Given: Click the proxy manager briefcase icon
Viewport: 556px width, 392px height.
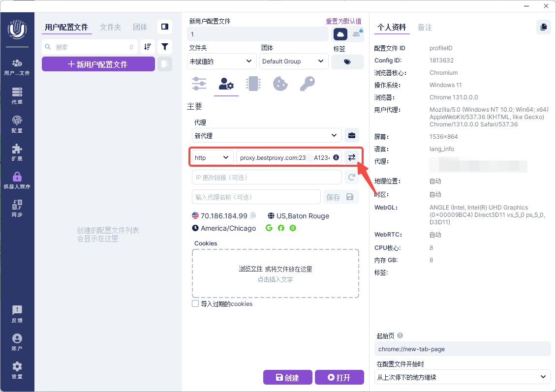Looking at the screenshot, I should 351,135.
